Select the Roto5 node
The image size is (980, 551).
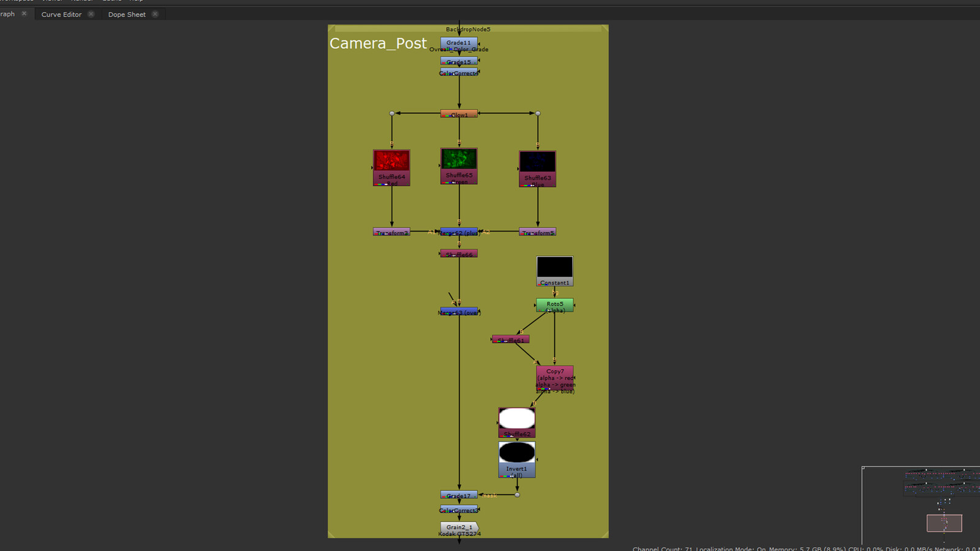click(x=555, y=305)
